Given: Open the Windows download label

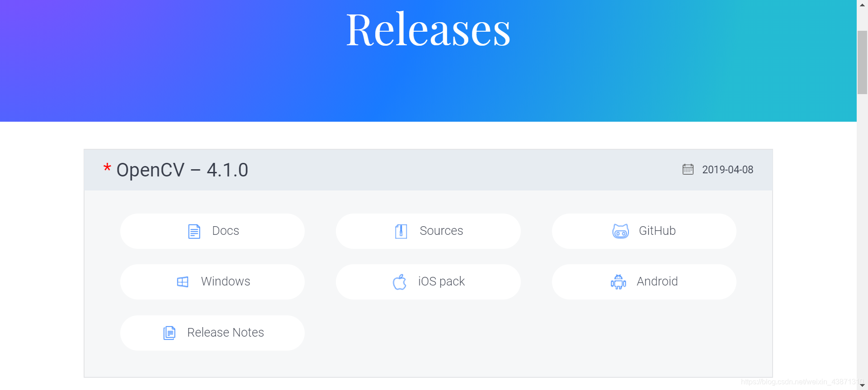Looking at the screenshot, I should [x=226, y=281].
